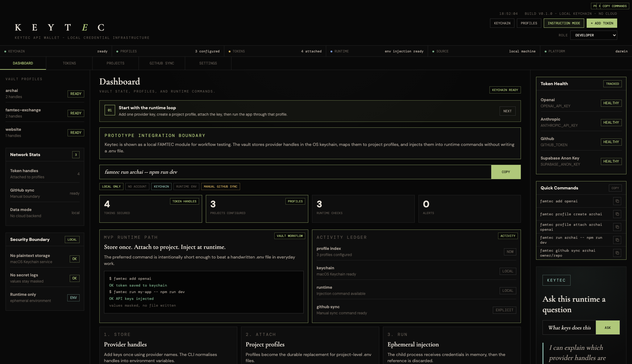The height and width of the screenshot is (364, 632).
Task: Click Next on the runtime loop step
Action: pyautogui.click(x=507, y=111)
